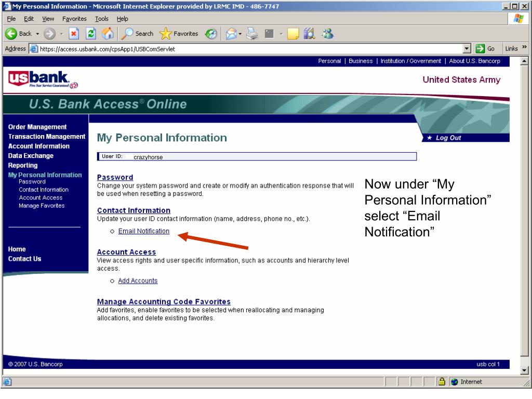This screenshot has width=532, height=399.
Task: Click Personal in top navigation
Action: (329, 61)
